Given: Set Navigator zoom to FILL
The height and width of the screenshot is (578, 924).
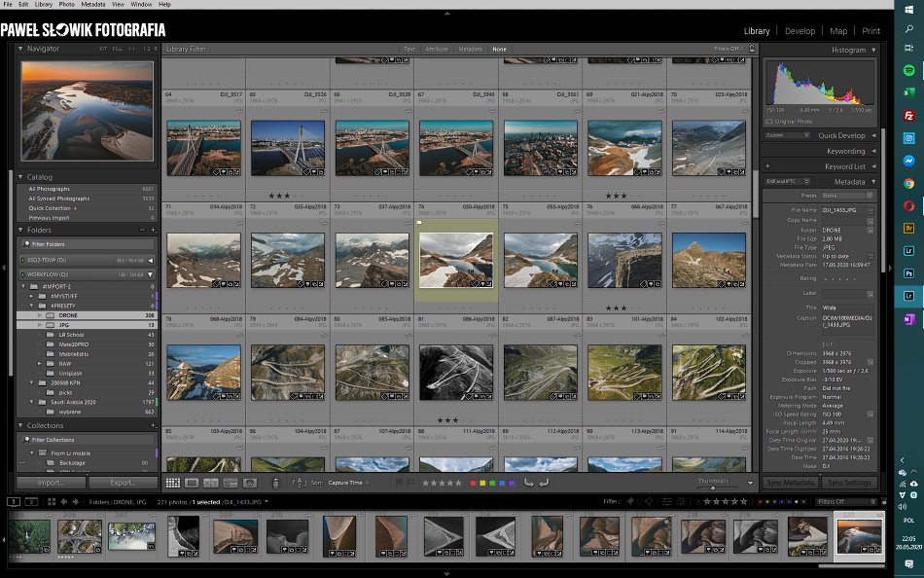Looking at the screenshot, I should point(118,49).
